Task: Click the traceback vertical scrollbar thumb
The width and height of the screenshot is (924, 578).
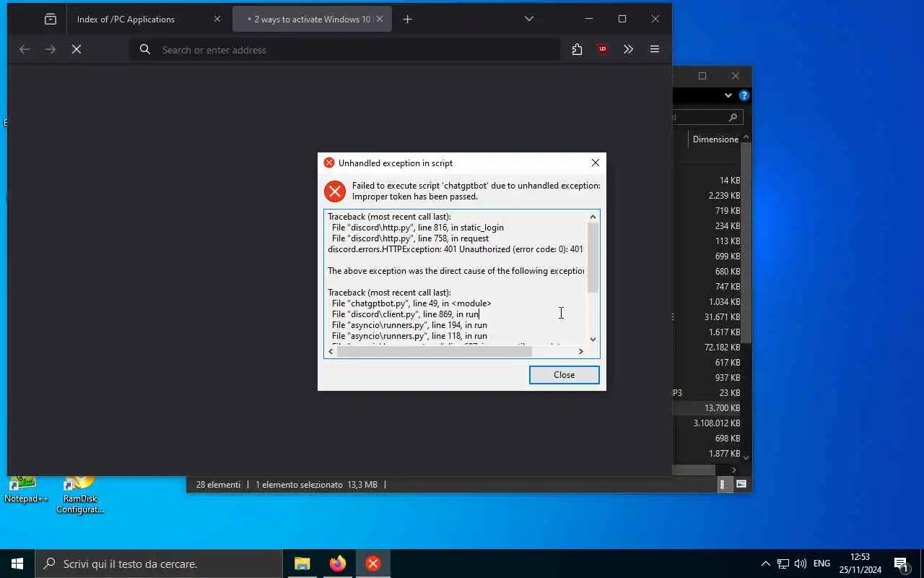Action: pos(593,258)
